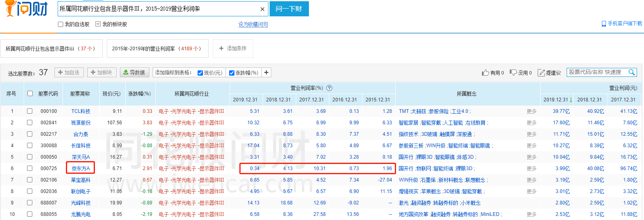This screenshot has width=644, height=220.
Task: Click the 2018.12.31 营业利润率 column header
Action: [278, 100]
